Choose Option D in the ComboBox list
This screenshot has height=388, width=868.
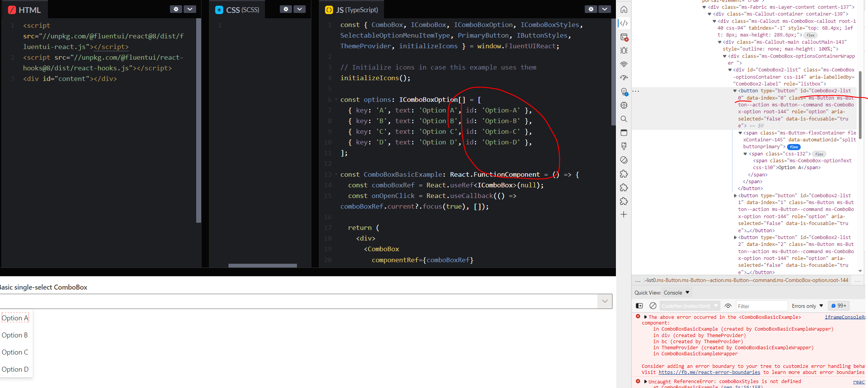click(15, 369)
